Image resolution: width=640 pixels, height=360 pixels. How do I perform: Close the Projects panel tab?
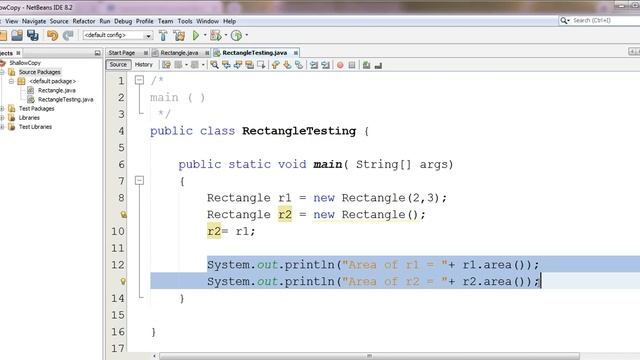[18, 53]
